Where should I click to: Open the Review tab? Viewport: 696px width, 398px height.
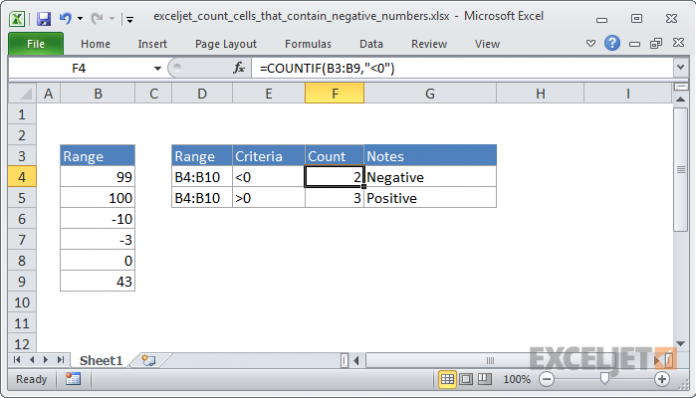coord(429,44)
